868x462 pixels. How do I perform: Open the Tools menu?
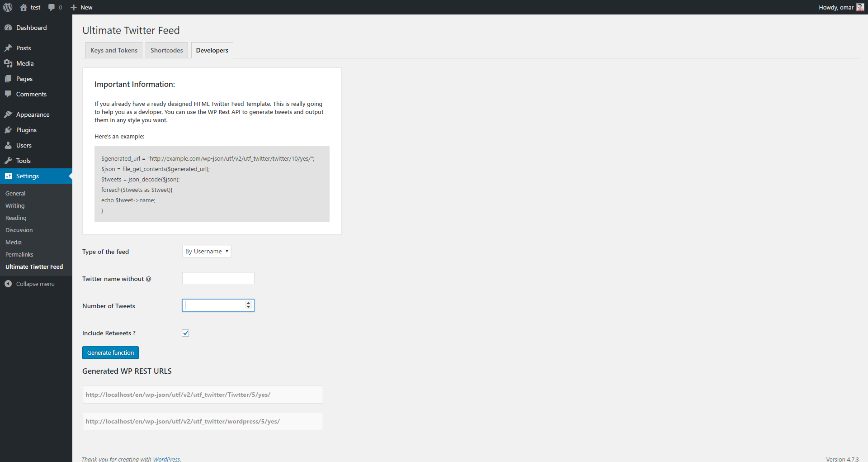(36, 161)
